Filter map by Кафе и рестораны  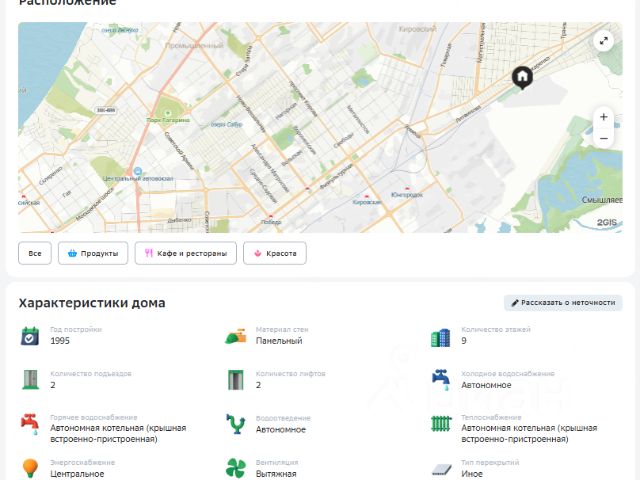[186, 253]
